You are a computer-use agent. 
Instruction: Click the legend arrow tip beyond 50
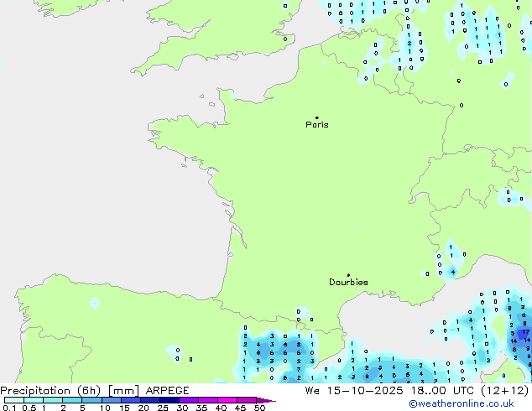click(x=266, y=400)
